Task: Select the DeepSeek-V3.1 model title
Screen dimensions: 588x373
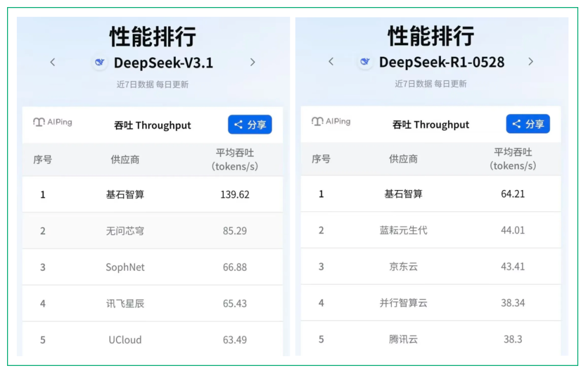Action: 163,63
